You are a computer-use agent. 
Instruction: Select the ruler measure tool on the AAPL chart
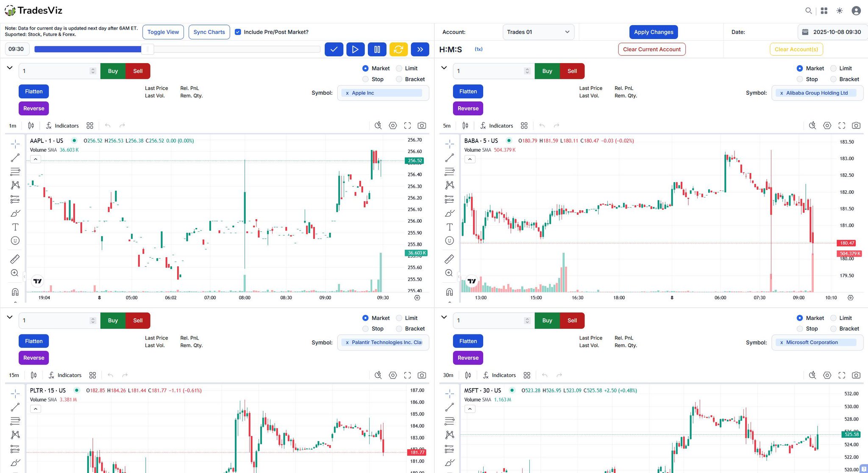pos(15,259)
